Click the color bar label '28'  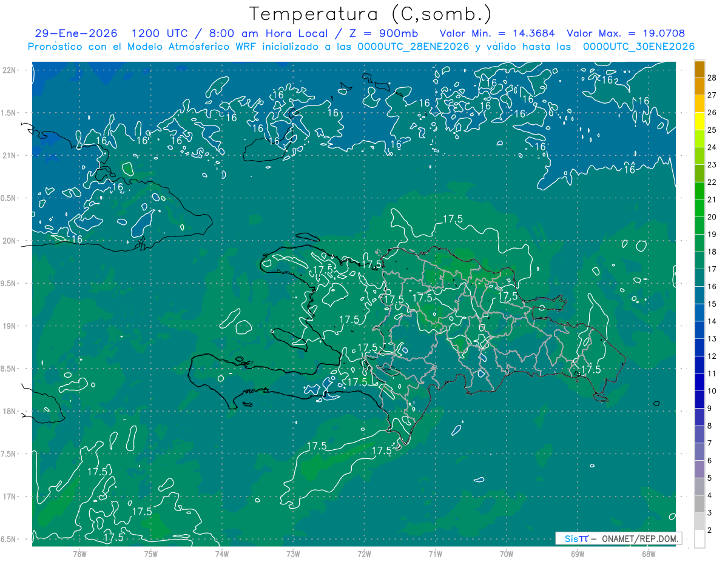[x=712, y=78]
